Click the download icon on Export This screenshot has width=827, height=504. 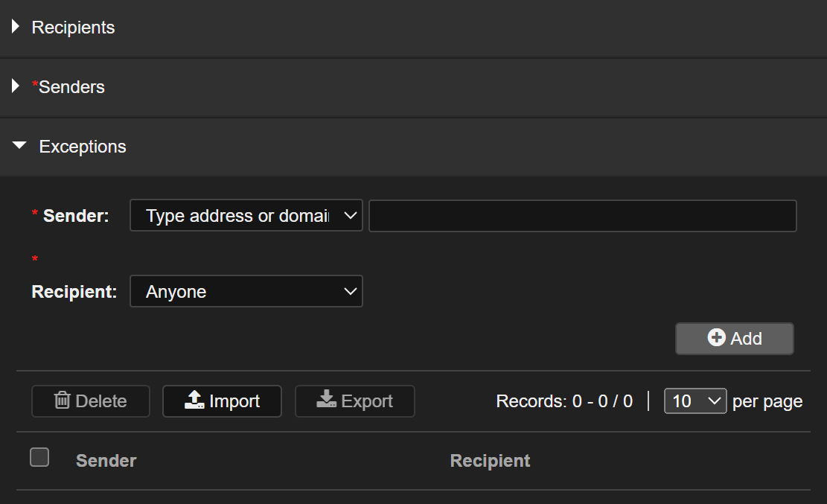(x=327, y=401)
